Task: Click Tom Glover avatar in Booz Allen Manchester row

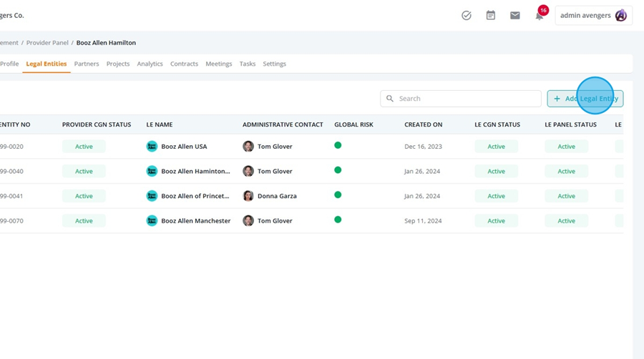Action: (x=248, y=221)
